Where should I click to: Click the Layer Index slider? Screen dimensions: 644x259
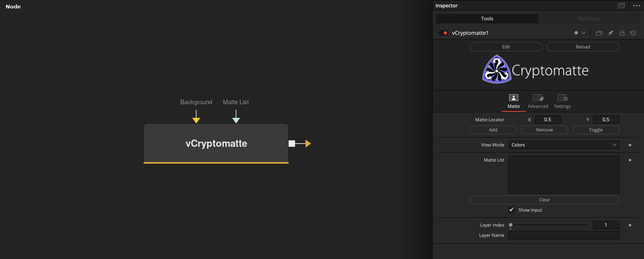coord(549,225)
